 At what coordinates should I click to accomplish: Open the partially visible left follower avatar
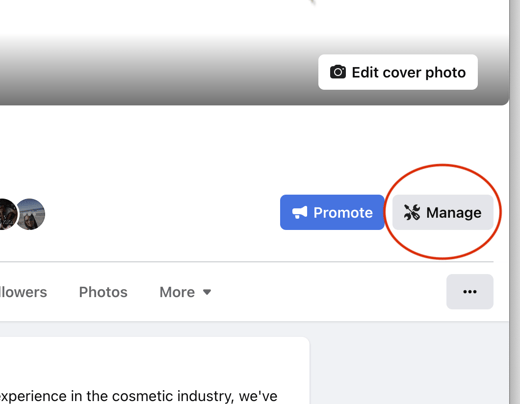pos(7,214)
